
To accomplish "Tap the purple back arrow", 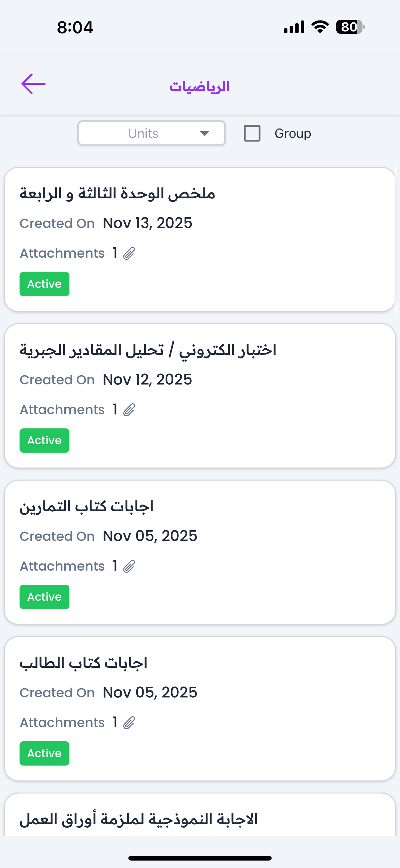I will click(x=33, y=84).
